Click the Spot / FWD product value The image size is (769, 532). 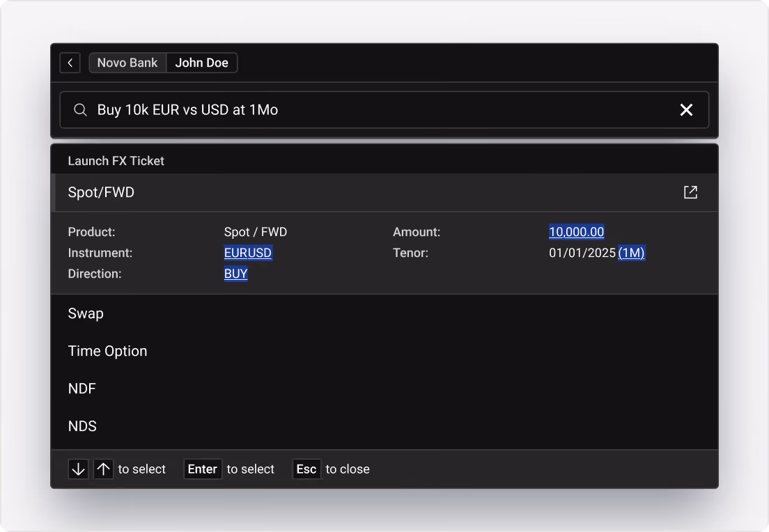click(256, 232)
